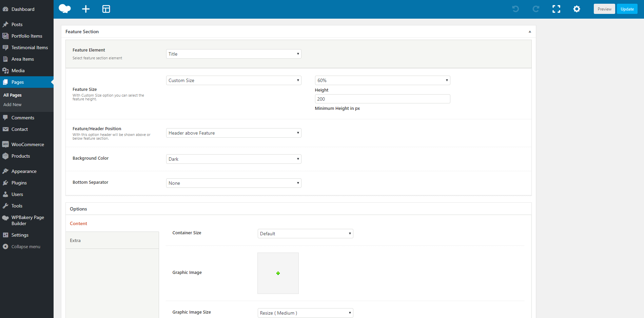
Task: Open the Container Size Default dropdown
Action: [x=305, y=234]
